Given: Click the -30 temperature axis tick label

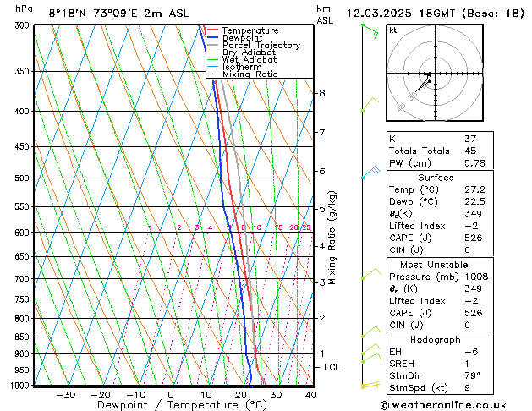Looking at the screenshot, I should pyautogui.click(x=65, y=395).
